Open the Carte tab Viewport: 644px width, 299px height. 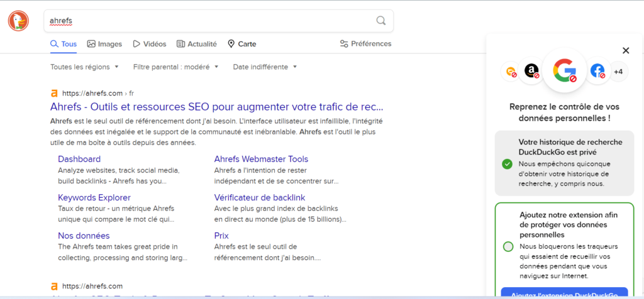tap(241, 44)
